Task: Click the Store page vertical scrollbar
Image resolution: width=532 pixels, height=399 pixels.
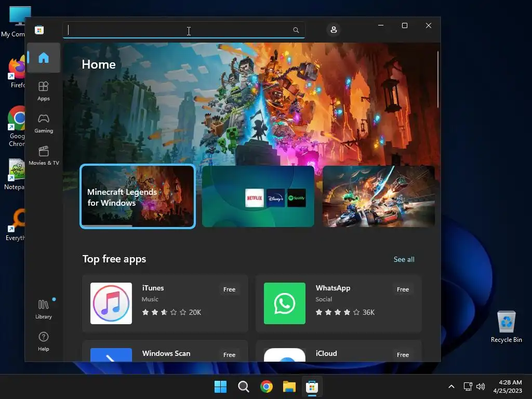Action: click(438, 79)
